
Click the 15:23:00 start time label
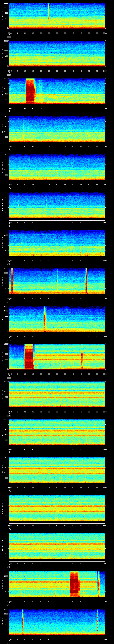(9, 71)
